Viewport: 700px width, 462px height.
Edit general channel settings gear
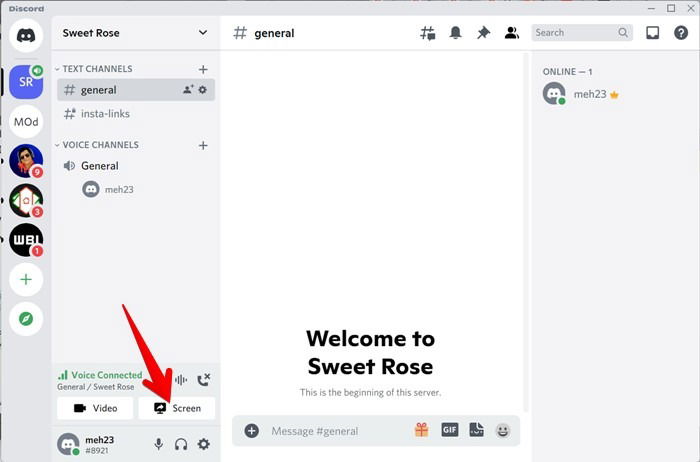click(x=203, y=90)
